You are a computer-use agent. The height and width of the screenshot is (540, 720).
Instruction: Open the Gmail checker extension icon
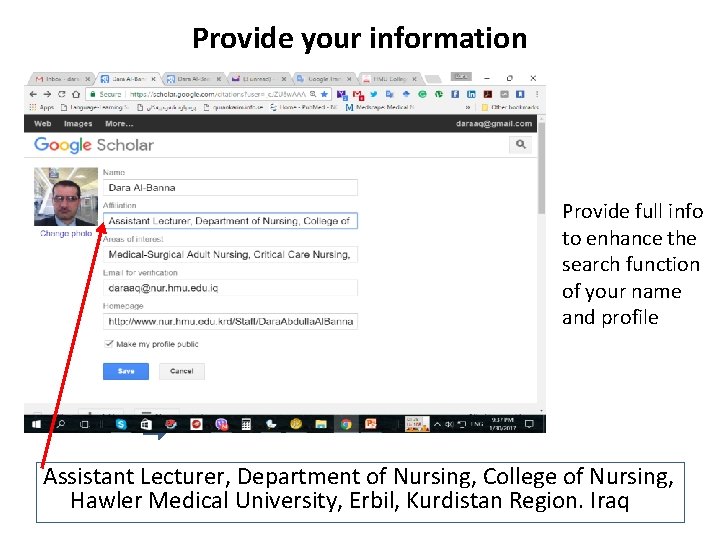[x=358, y=95]
